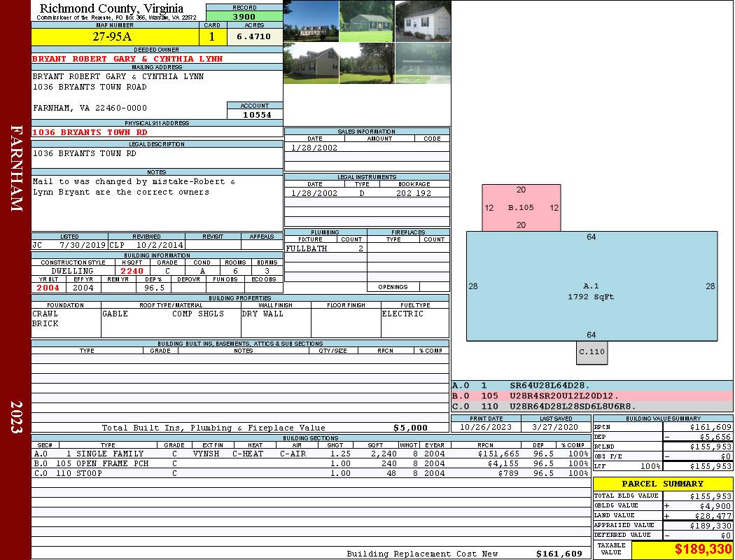735x560 pixels.
Task: Click last saved date 3/27/2020
Action: pyautogui.click(x=556, y=427)
